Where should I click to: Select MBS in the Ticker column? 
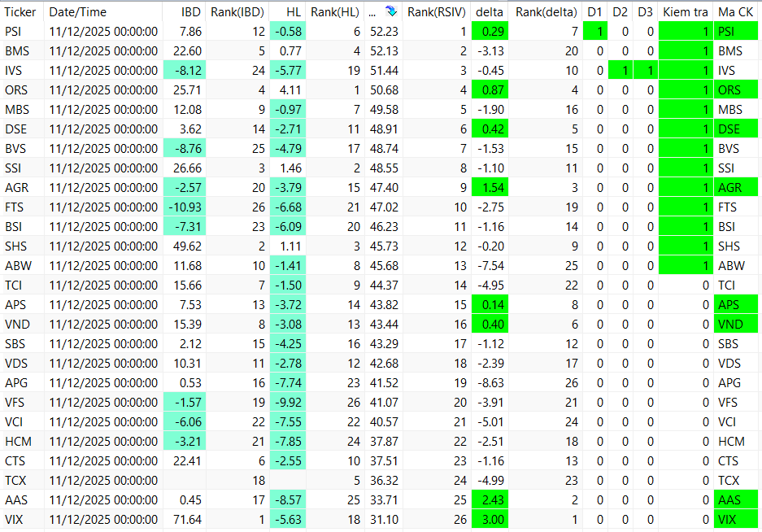17,110
